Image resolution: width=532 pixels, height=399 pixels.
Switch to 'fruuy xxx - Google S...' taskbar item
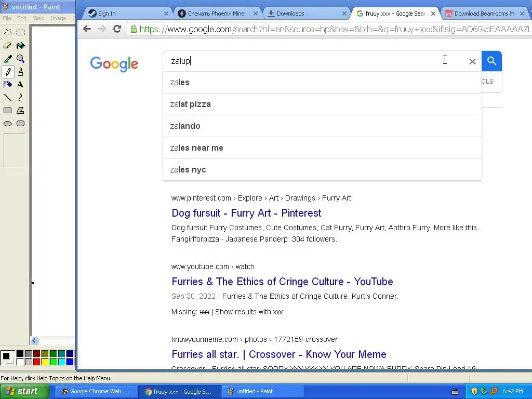(179, 391)
